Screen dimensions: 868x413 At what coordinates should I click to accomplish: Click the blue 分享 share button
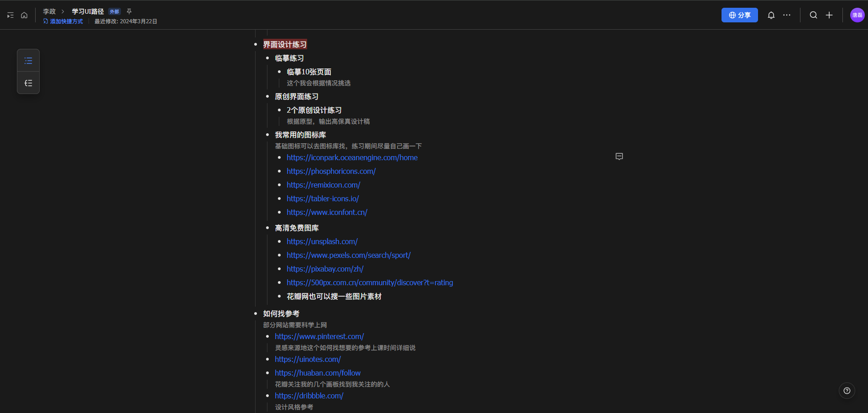pyautogui.click(x=739, y=15)
